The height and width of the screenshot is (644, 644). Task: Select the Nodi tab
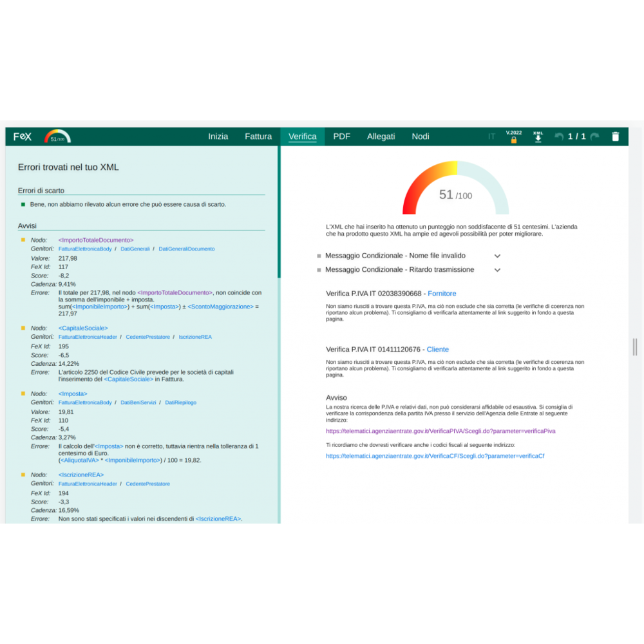click(421, 137)
